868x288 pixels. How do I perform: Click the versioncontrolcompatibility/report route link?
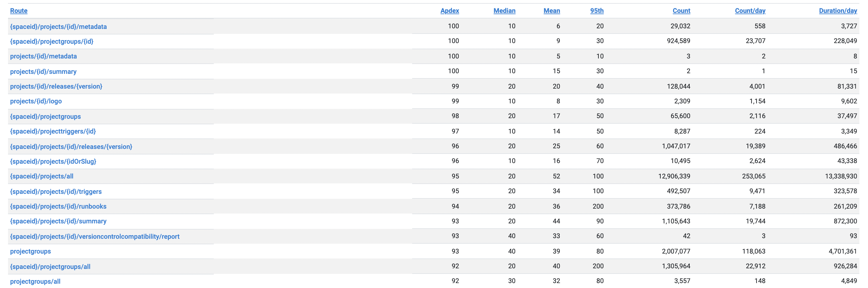(94, 237)
